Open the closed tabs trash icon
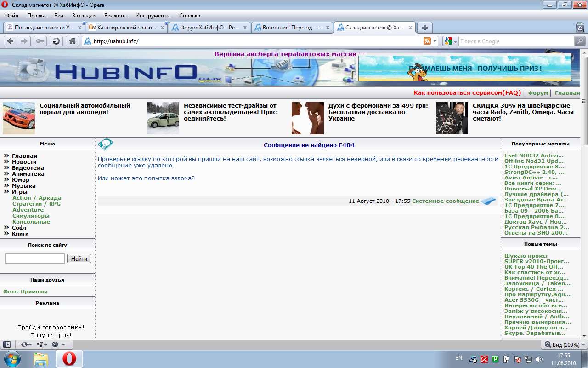Screen dimensions: 588x368 [x=580, y=28]
